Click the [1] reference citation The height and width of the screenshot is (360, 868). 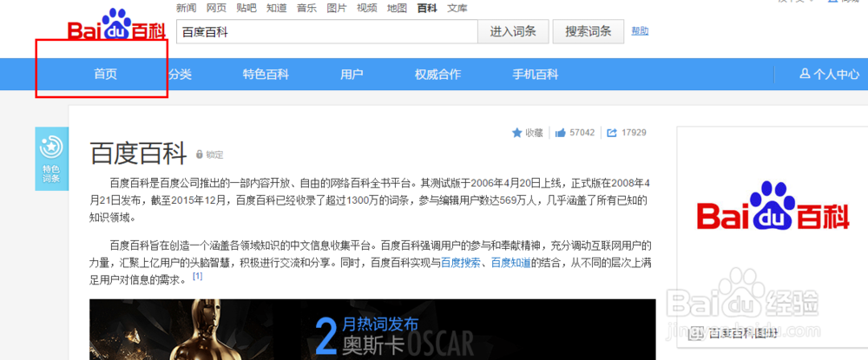[198, 275]
